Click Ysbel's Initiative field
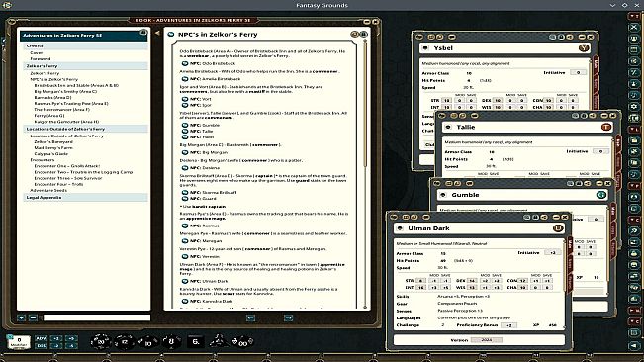The height and width of the screenshot is (362, 644). coord(578,72)
